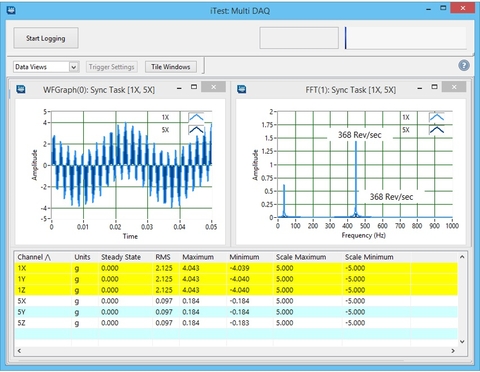Click the 1X plot legend icon in WFGraph

click(196, 117)
